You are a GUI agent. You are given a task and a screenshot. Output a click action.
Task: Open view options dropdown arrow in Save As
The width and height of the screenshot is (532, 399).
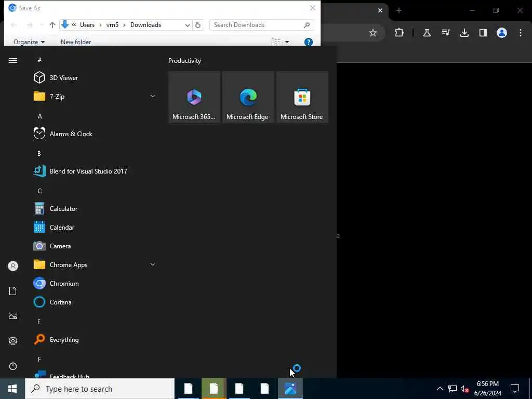coord(287,42)
